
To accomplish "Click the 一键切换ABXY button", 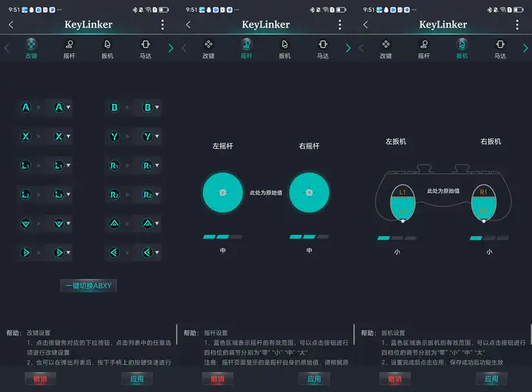I will 89,286.
